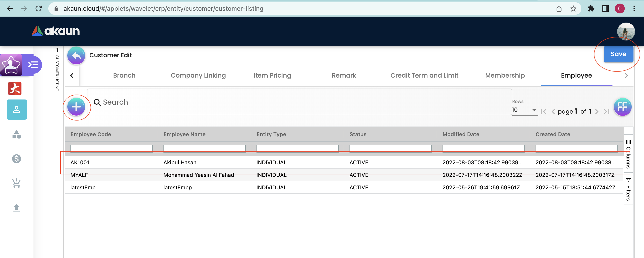Click the upload arrow icon in sidebar
The image size is (644, 258).
pos(17,208)
